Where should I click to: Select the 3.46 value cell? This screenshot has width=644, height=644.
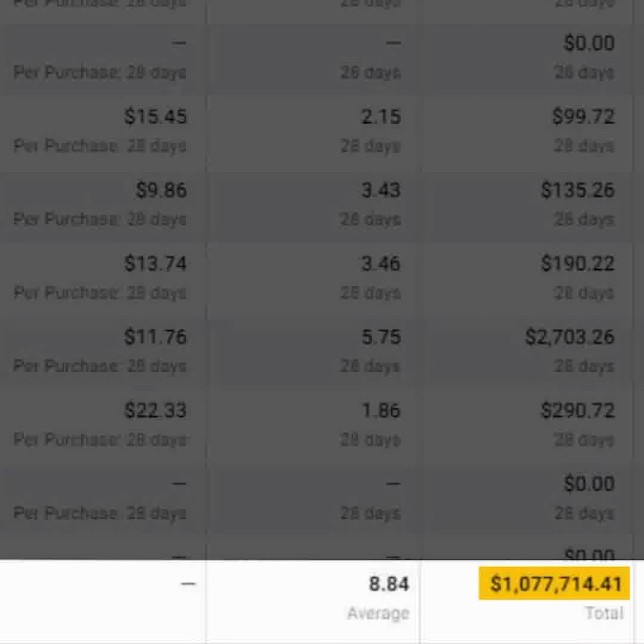click(381, 264)
